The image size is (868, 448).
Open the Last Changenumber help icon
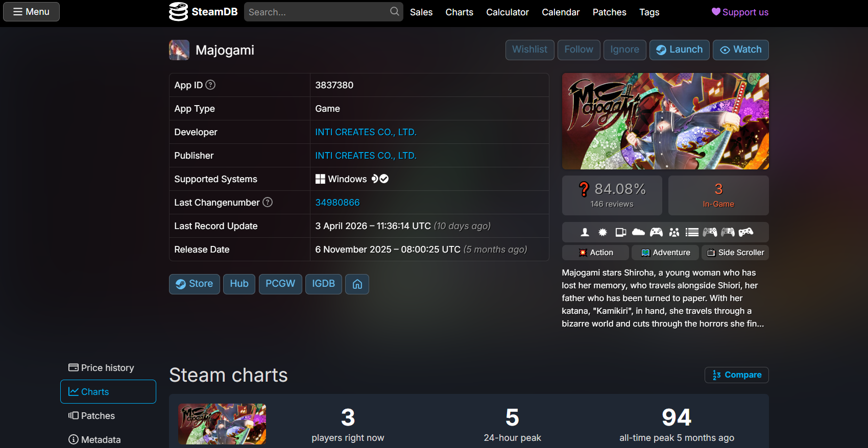(268, 202)
